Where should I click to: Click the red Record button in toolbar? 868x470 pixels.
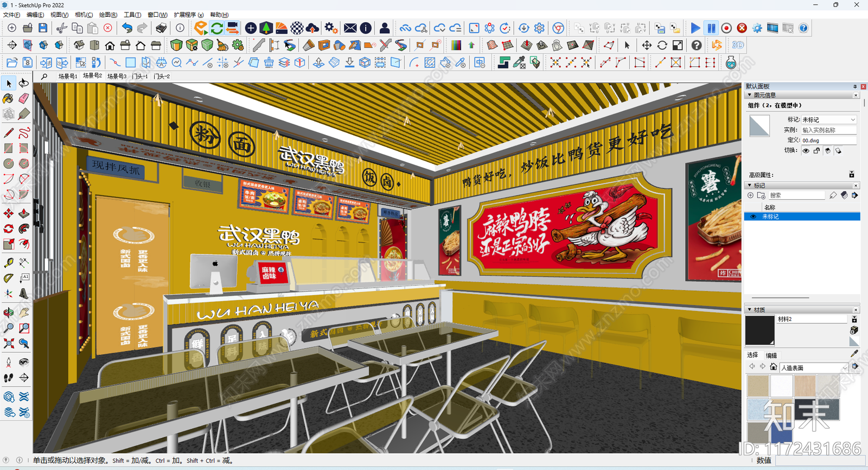pos(726,28)
